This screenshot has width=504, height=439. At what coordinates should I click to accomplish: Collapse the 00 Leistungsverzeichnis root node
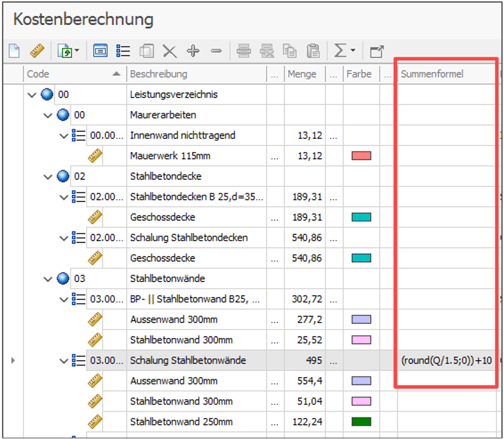[x=32, y=95]
